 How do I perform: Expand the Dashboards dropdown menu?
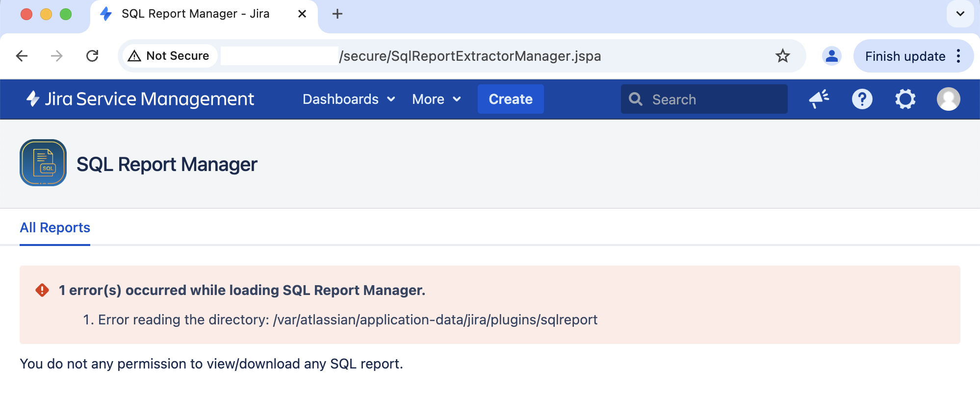tap(349, 99)
